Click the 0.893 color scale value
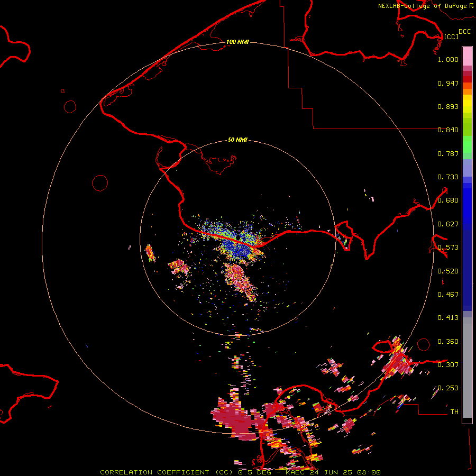Screen dimensions: 476x476 [x=448, y=106]
